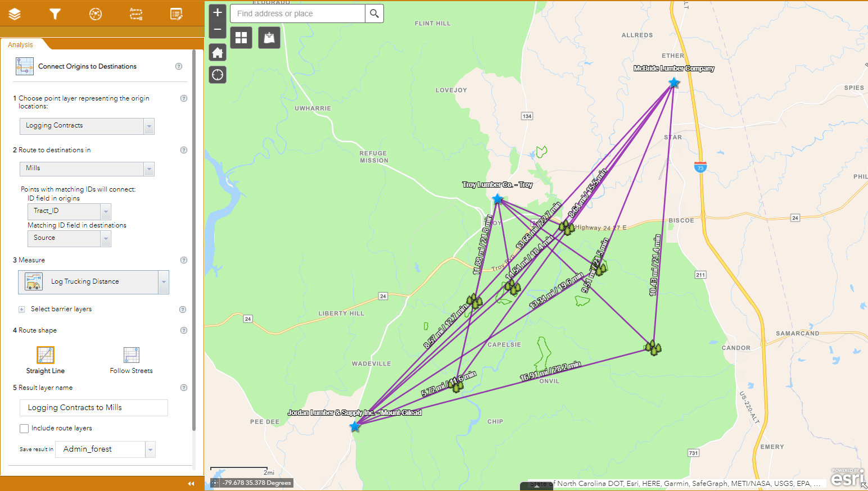Click the Jordan Lumber & Supply star marker

(355, 426)
